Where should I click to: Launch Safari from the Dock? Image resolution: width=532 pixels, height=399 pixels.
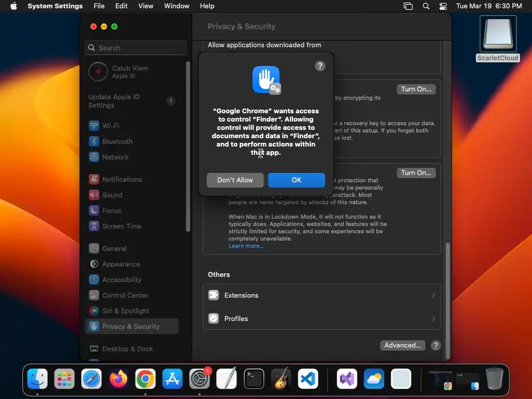pyautogui.click(x=91, y=378)
